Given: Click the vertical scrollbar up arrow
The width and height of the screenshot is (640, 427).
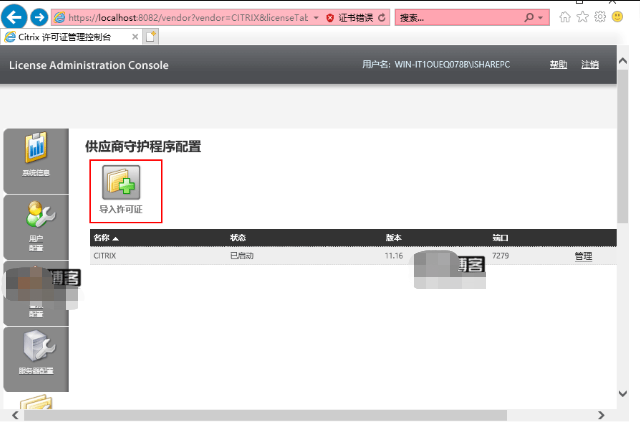Looking at the screenshot, I should (x=623, y=61).
